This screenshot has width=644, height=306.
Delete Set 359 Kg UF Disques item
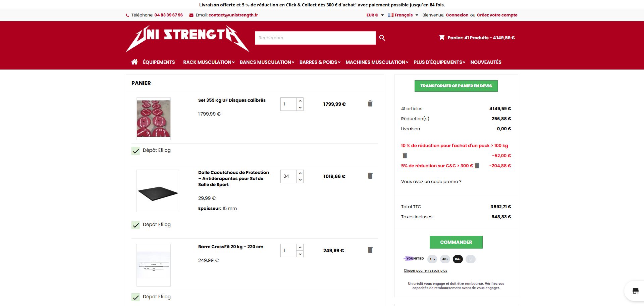(370, 103)
